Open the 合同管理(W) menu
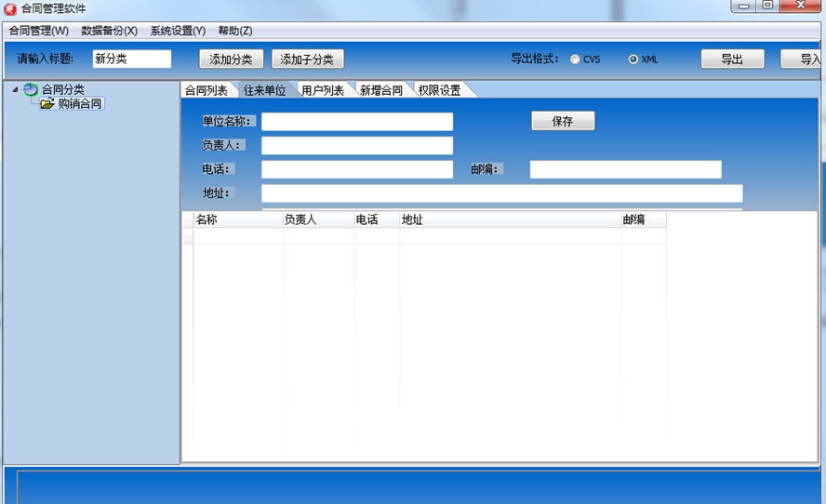The image size is (826, 504). 39,31
